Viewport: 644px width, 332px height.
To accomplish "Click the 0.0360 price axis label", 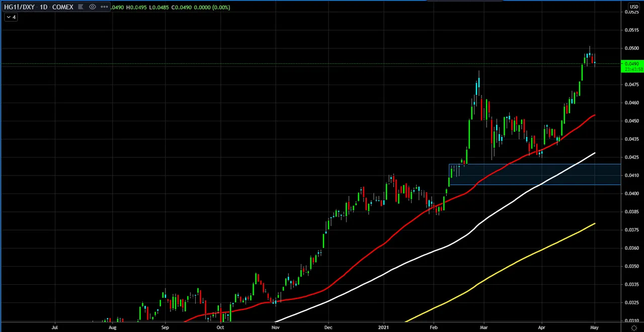I will click(x=632, y=248).
